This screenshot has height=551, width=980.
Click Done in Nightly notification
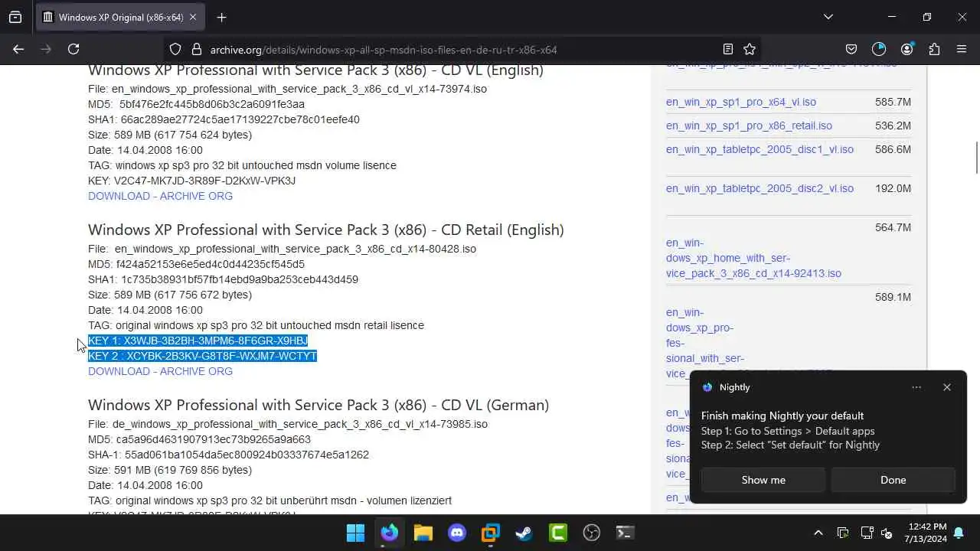point(893,480)
